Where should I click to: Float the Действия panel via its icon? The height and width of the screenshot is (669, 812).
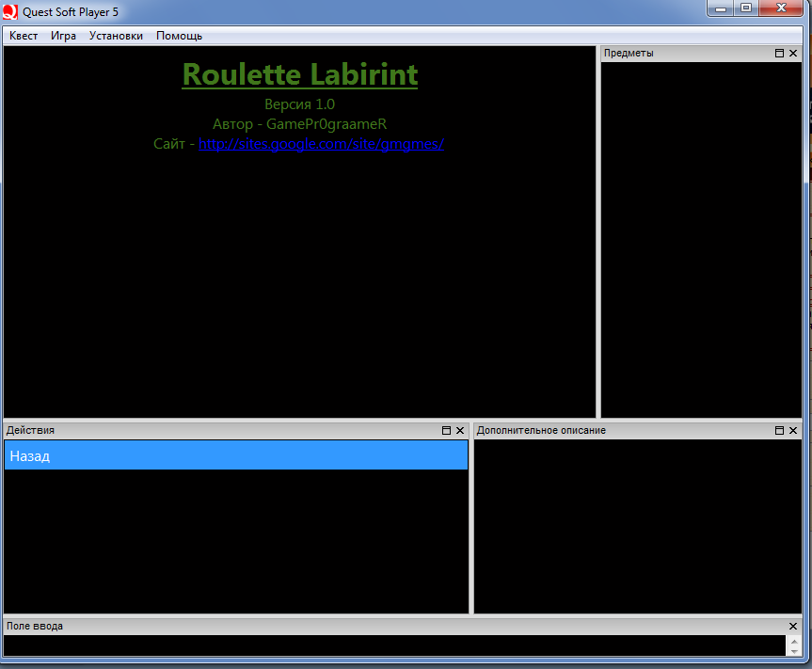point(446,430)
